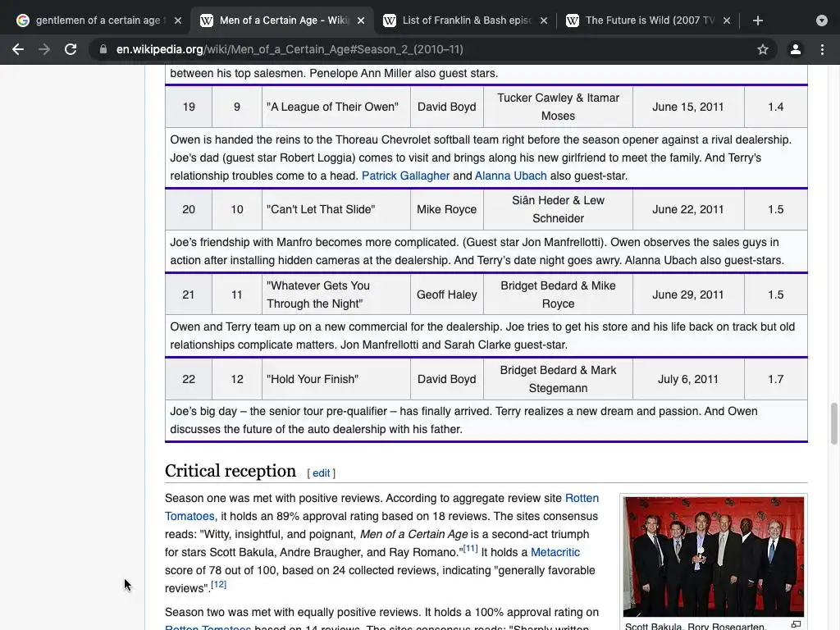Switch to The Future is Wild tab
Viewport: 840px width, 630px height.
[x=648, y=21]
